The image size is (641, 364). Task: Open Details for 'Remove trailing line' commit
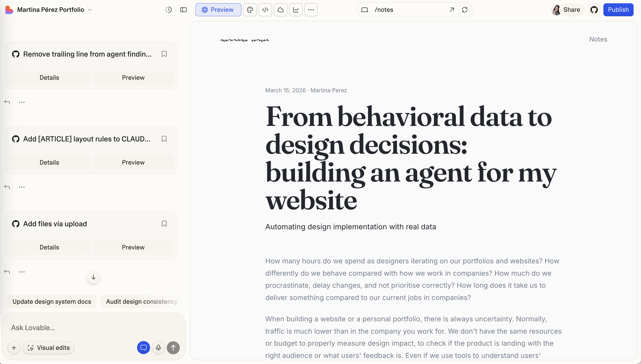click(x=49, y=77)
